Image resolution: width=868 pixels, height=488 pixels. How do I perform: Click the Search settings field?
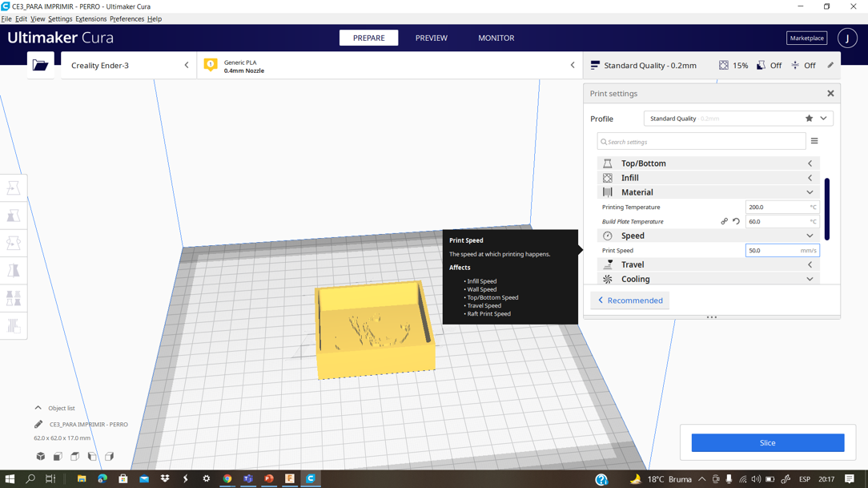[701, 142]
